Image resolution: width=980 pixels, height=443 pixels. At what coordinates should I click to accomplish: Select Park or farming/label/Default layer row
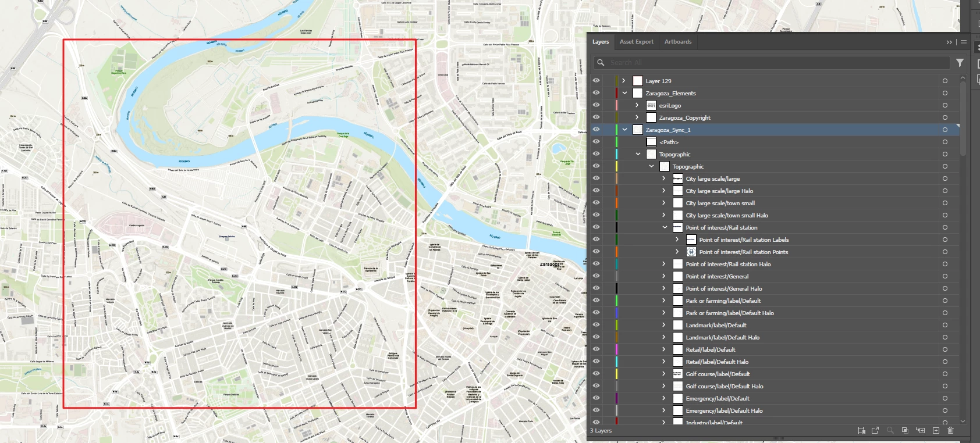pyautogui.click(x=774, y=301)
